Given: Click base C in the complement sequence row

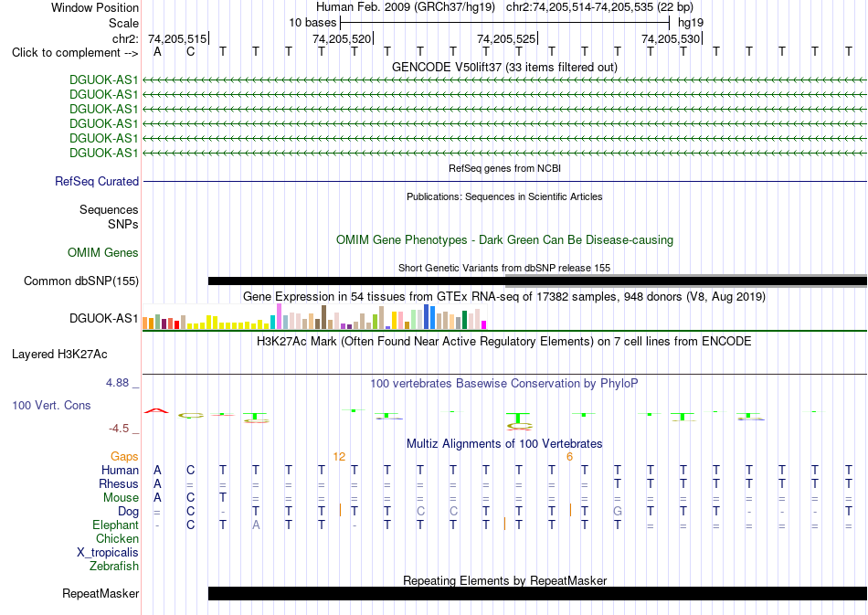Looking at the screenshot, I should pyautogui.click(x=190, y=52).
